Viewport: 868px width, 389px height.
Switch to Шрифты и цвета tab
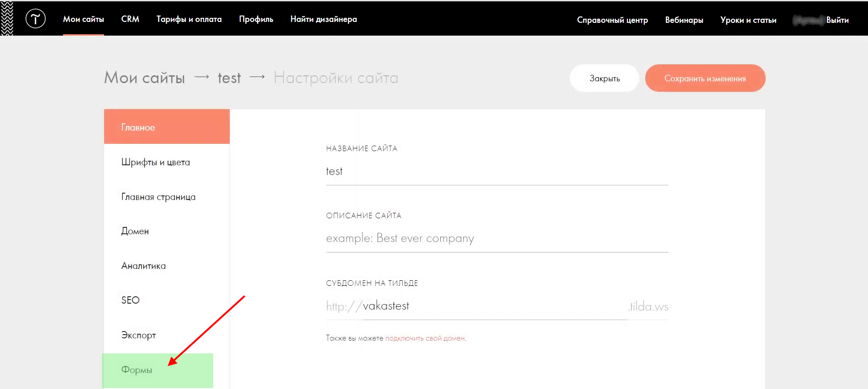156,162
